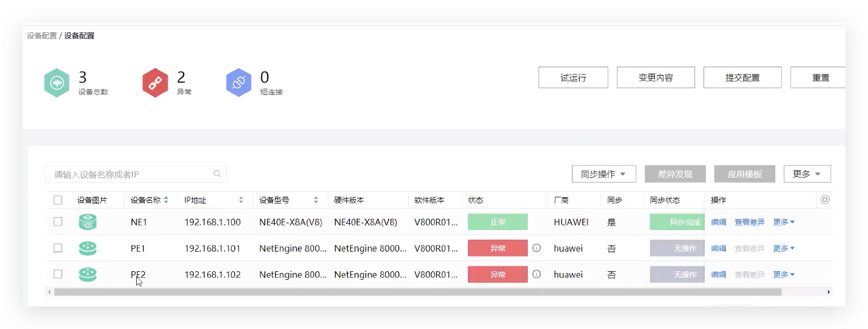Click 编辑 link for NE1
The height and width of the screenshot is (329, 868).
point(718,222)
